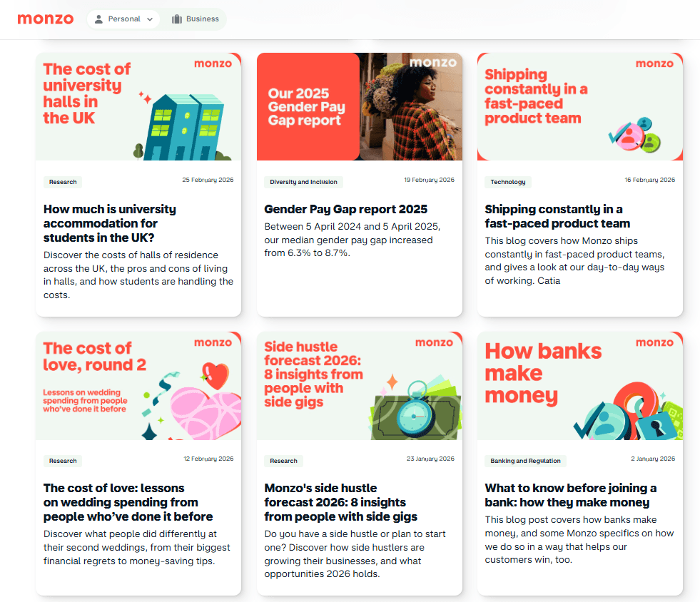Click 'This blog covers how Monzo ships' description

point(574,260)
